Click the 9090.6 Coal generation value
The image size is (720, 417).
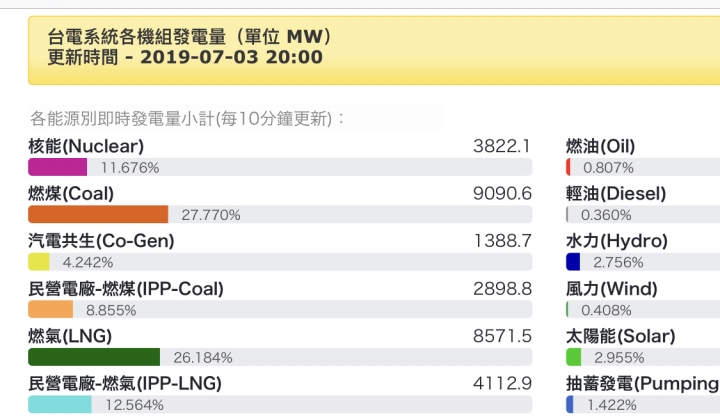[502, 194]
